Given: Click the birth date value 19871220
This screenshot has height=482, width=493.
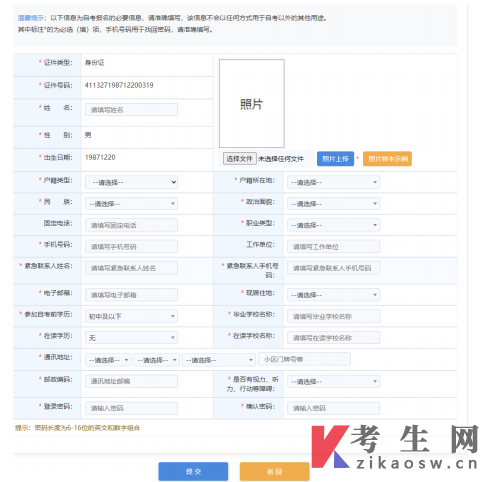Looking at the screenshot, I should tap(100, 157).
